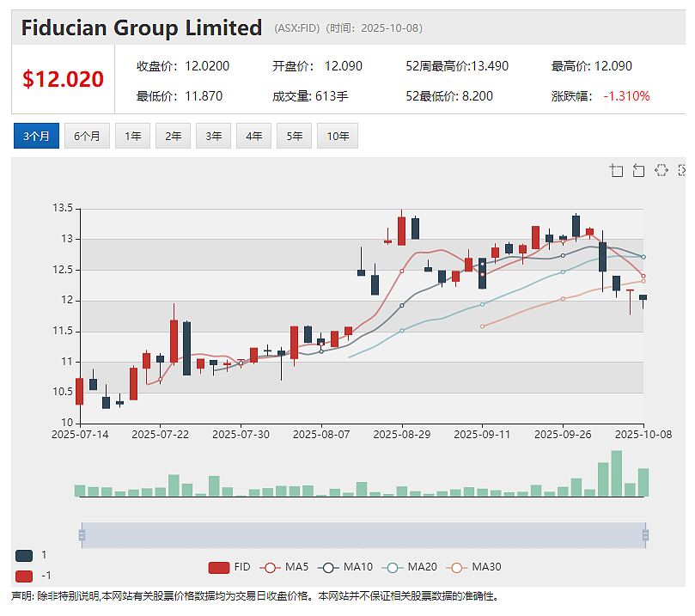Click the 13.5 y-axis label
Screen dimensions: 695x616
point(63,208)
